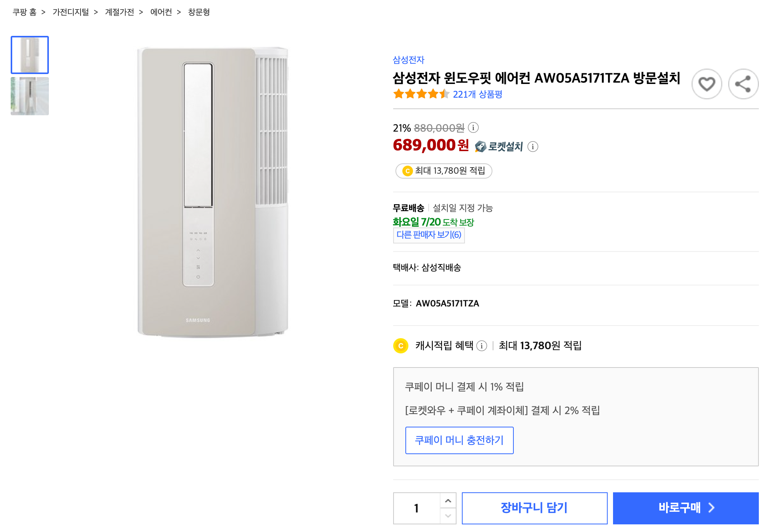The width and height of the screenshot is (768, 532).
Task: Select the second product thumbnail
Action: (30, 96)
